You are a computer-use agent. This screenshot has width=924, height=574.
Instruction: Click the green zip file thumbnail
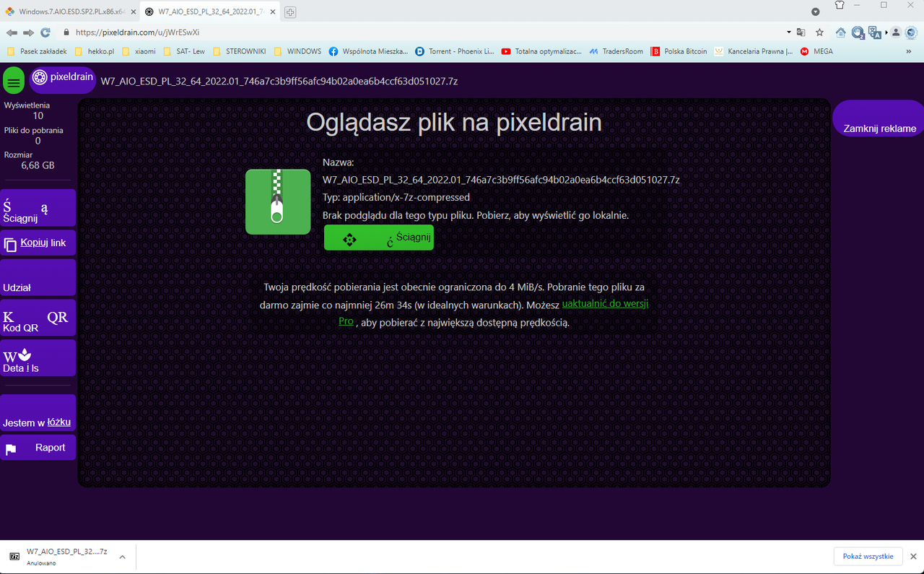click(278, 201)
